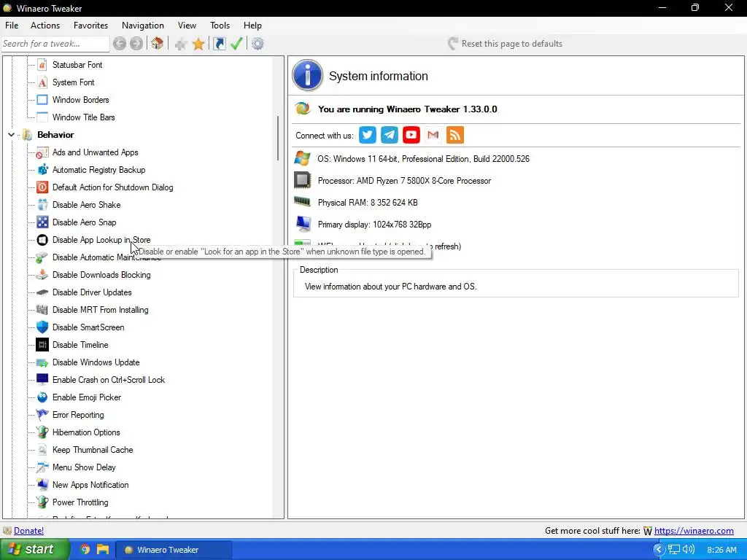Select Disable App Lookup in Store
The image size is (747, 560).
(101, 240)
